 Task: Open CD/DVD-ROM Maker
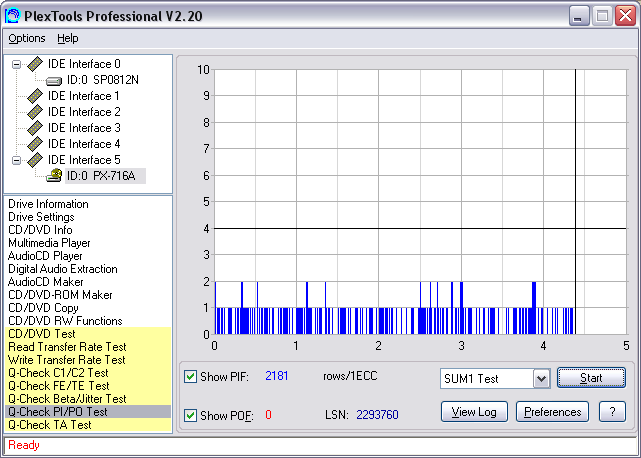60,295
